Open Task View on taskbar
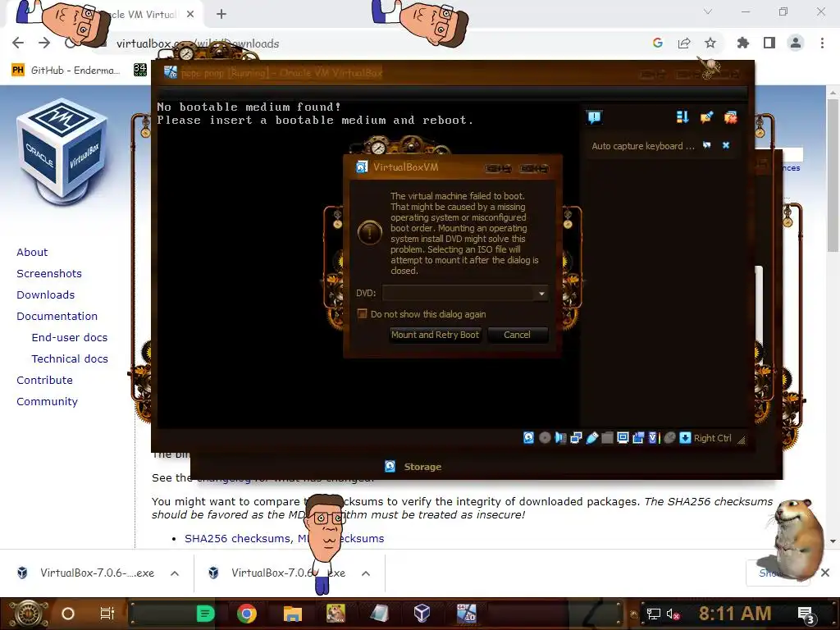This screenshot has height=630, width=840. pyautogui.click(x=107, y=614)
